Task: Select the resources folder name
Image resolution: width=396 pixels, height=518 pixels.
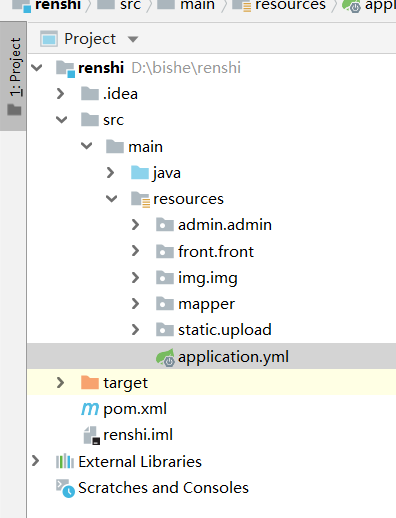Action: tap(188, 199)
